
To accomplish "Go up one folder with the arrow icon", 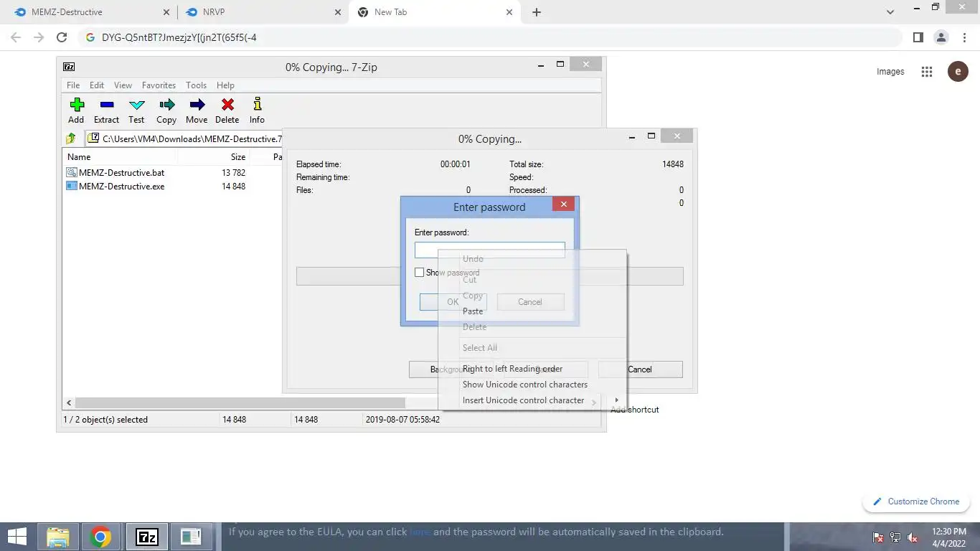I will (71, 138).
